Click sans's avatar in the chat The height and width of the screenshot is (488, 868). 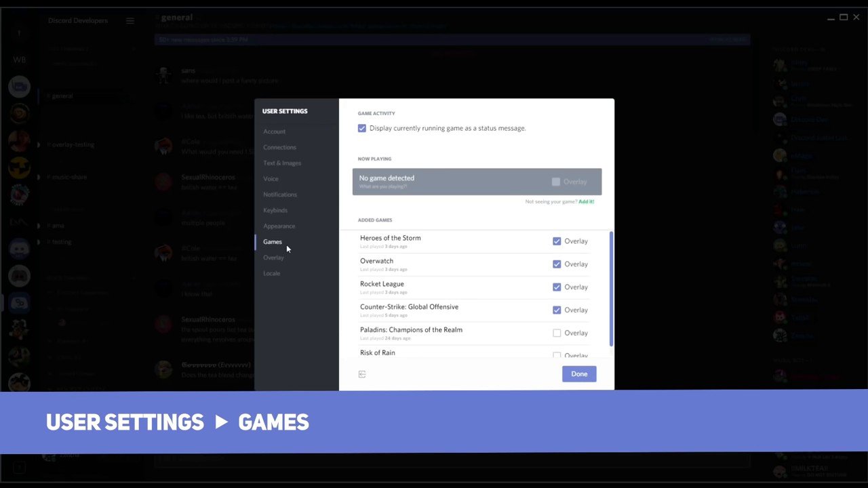[x=163, y=75]
